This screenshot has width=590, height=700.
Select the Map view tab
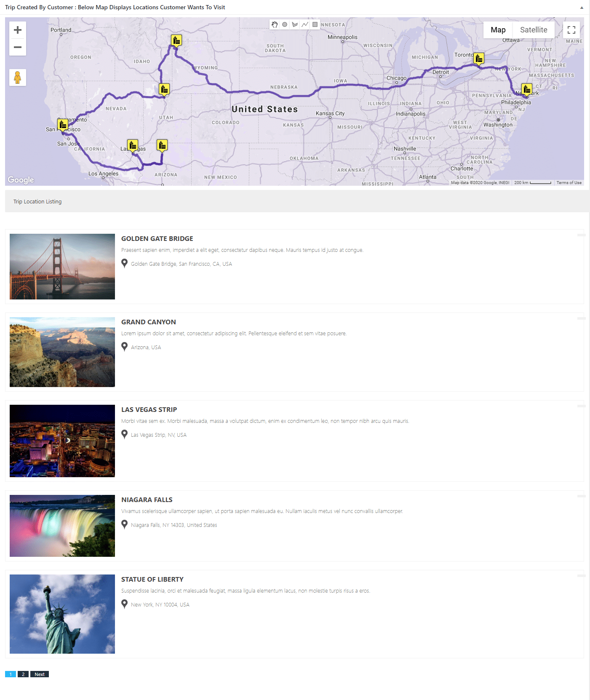pos(498,30)
